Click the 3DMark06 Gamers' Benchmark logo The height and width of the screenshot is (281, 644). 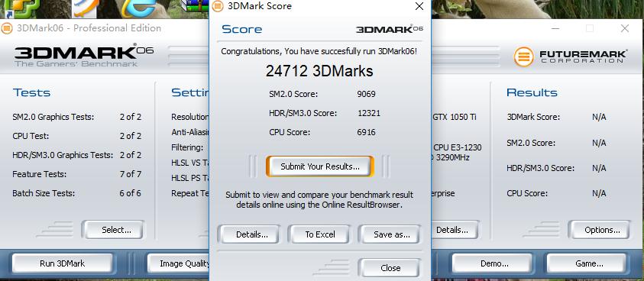point(84,55)
